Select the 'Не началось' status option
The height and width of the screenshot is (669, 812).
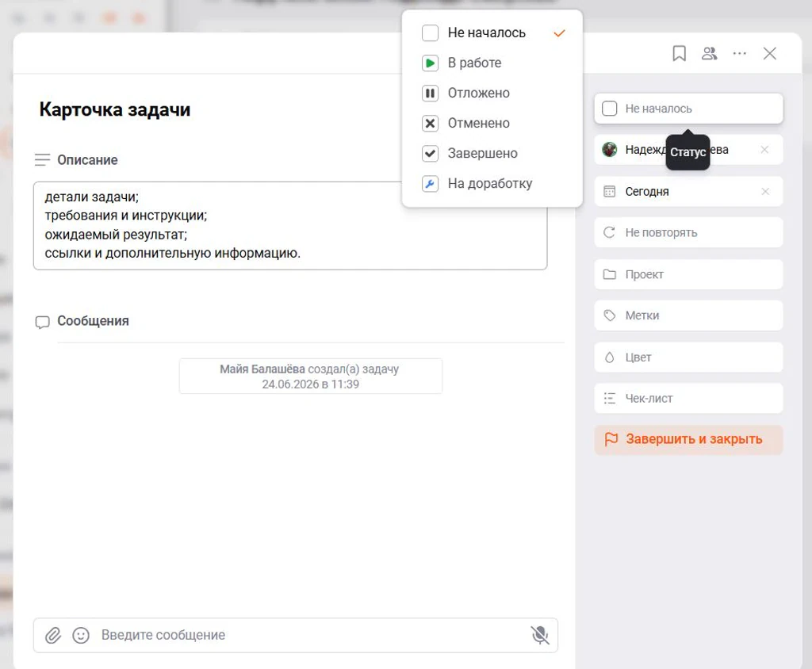pyautogui.click(x=492, y=32)
